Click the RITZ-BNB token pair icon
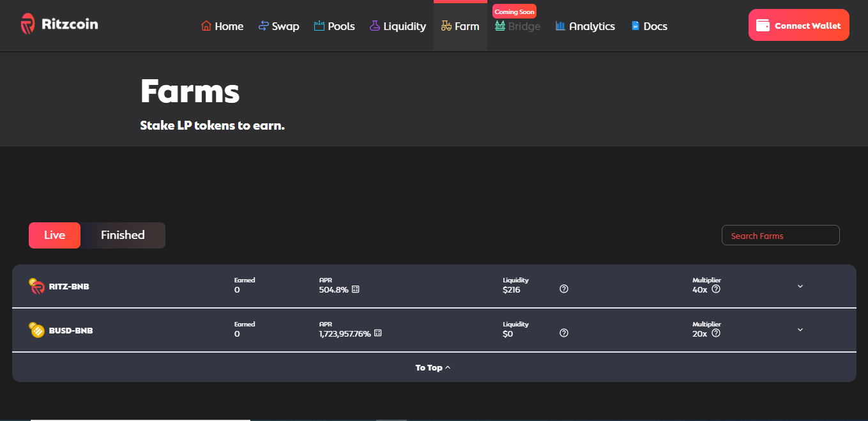The width and height of the screenshot is (868, 421). (x=36, y=286)
